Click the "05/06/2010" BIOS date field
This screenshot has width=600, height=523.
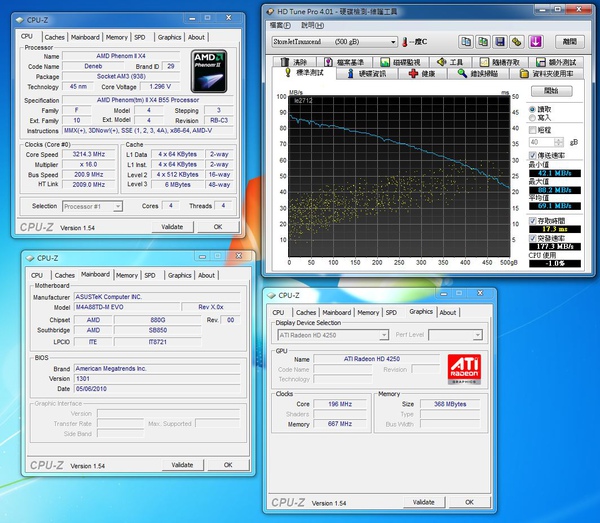click(x=157, y=389)
